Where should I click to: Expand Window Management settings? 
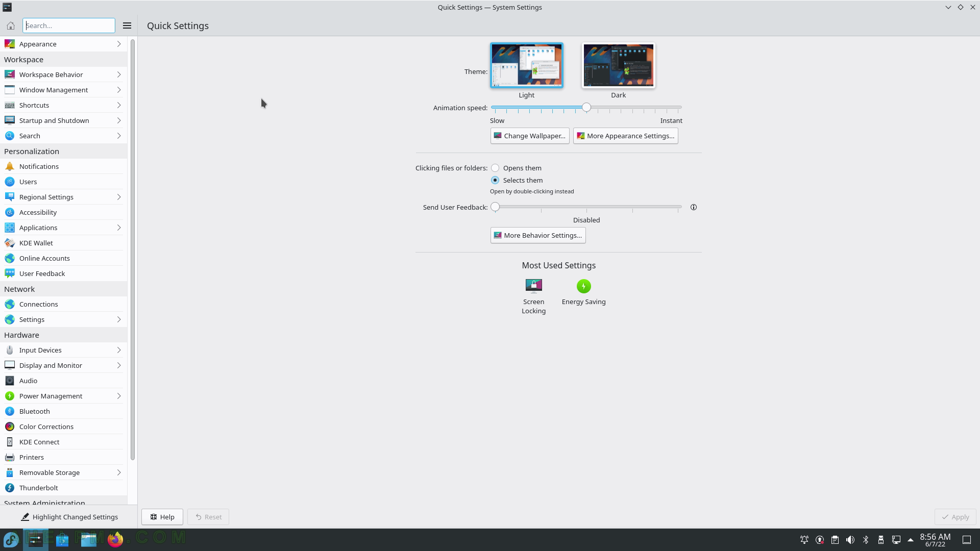64,90
